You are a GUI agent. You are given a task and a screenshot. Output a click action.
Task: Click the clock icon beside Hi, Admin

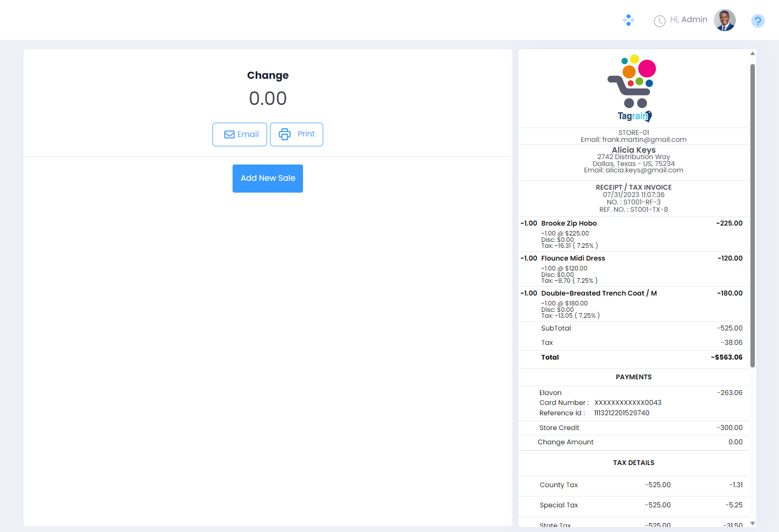pos(659,21)
